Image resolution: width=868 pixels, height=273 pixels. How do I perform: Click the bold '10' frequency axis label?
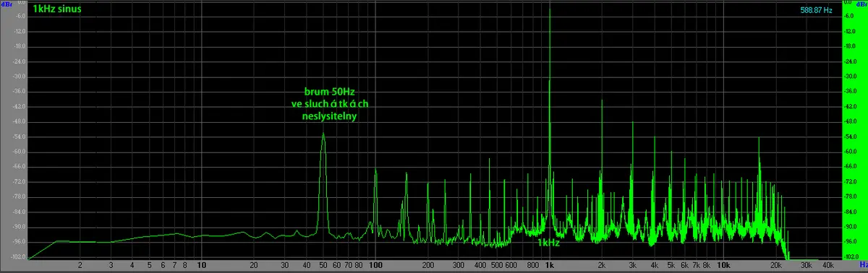(202, 265)
